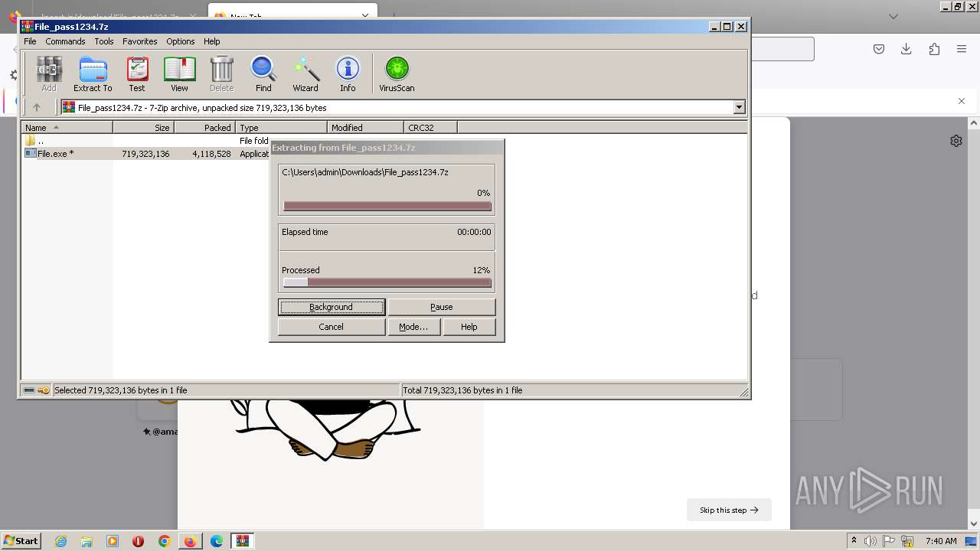Switch to the Firefox taskbar button
The image size is (980, 551).
coord(190,541)
